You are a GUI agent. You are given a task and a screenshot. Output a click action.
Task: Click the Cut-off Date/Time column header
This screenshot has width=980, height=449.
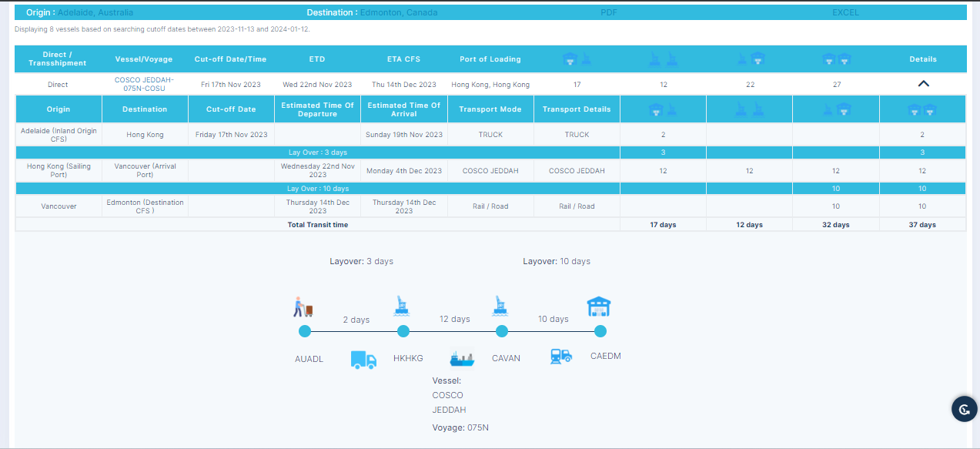click(x=230, y=59)
